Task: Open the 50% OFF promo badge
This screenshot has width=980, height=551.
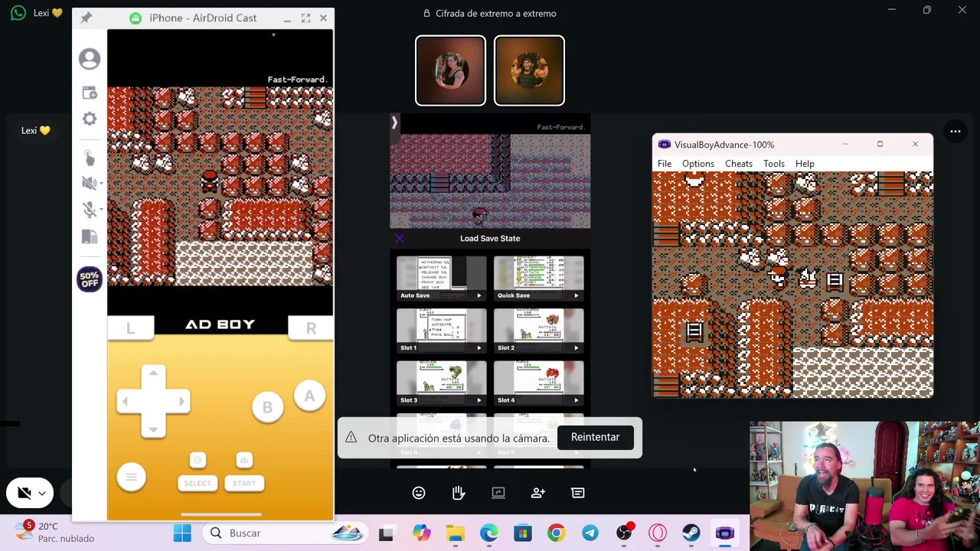Action: 90,279
